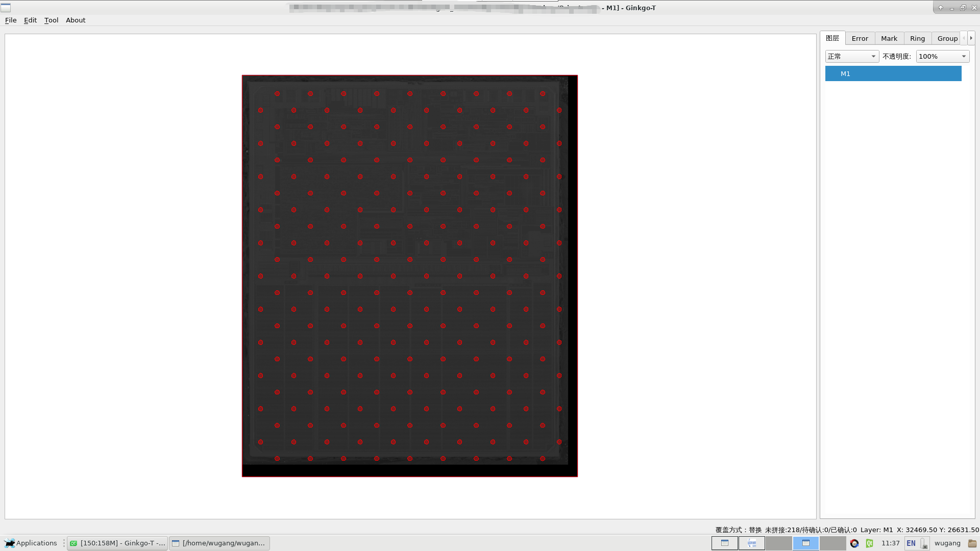
Task: Switch to the Mark tab
Action: coord(889,38)
